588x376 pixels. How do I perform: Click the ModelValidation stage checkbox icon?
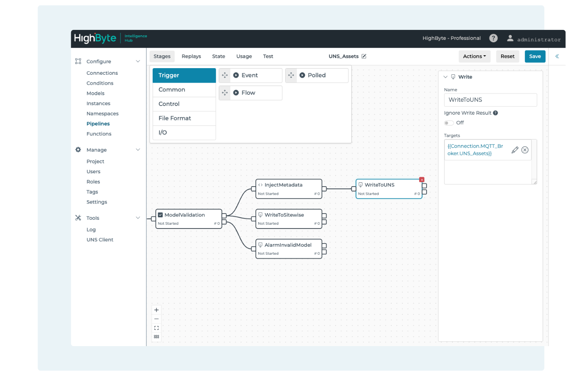point(161,215)
